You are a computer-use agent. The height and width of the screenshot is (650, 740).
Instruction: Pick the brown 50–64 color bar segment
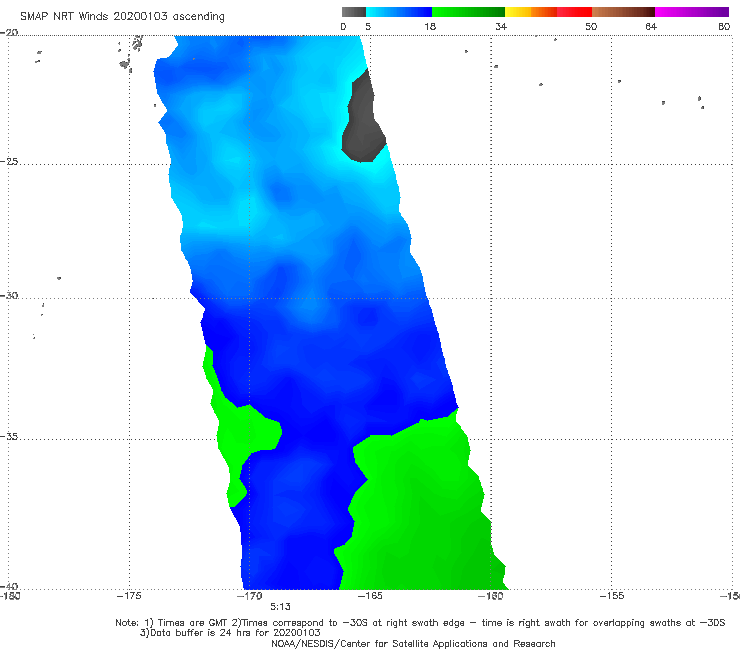click(623, 12)
